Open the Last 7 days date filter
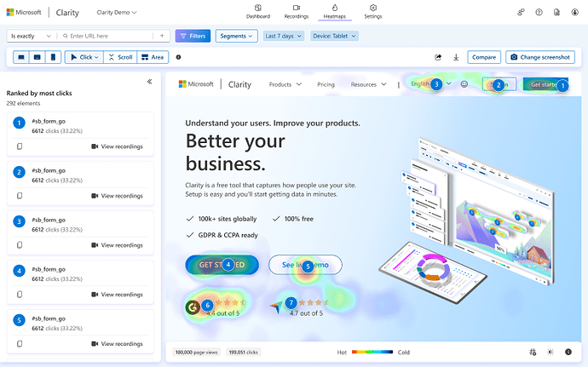 click(284, 36)
